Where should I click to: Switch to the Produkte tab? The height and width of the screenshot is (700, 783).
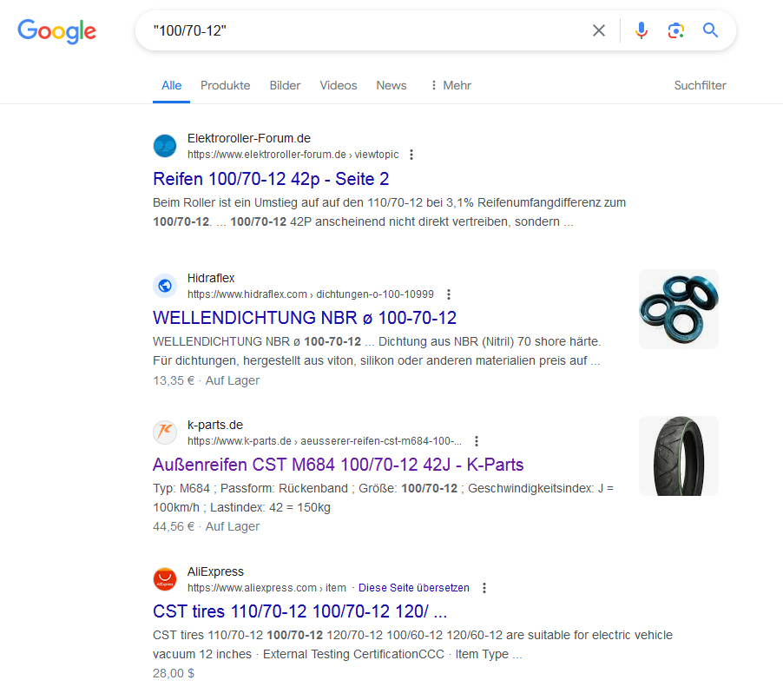[225, 85]
